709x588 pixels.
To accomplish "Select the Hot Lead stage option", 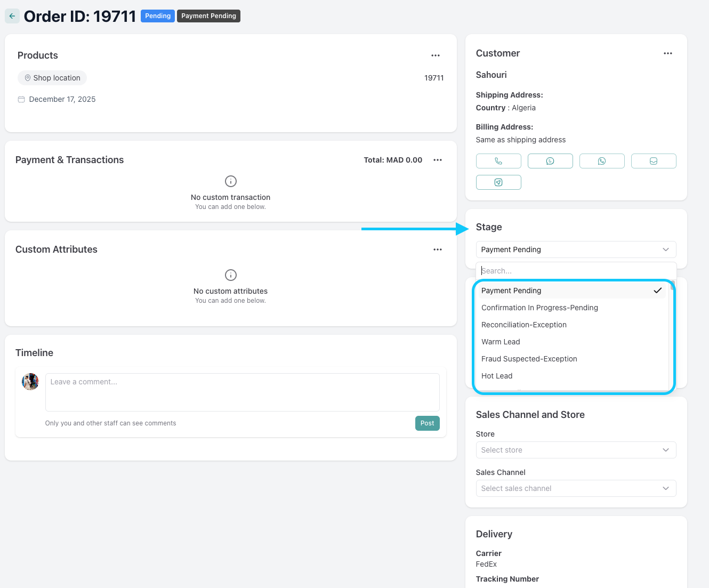I will (497, 376).
